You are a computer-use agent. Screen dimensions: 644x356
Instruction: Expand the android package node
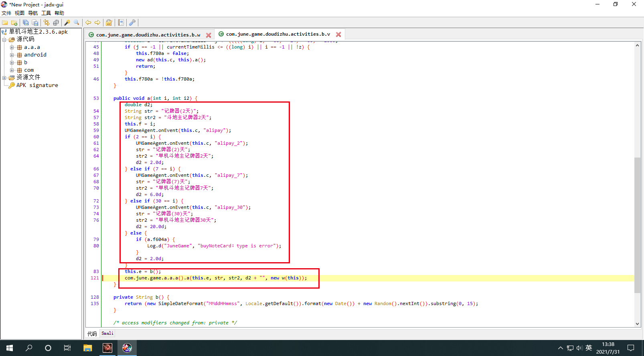point(12,55)
